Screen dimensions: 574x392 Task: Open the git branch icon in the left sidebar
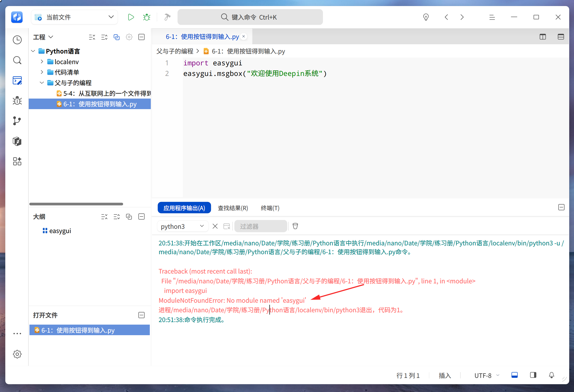17,121
